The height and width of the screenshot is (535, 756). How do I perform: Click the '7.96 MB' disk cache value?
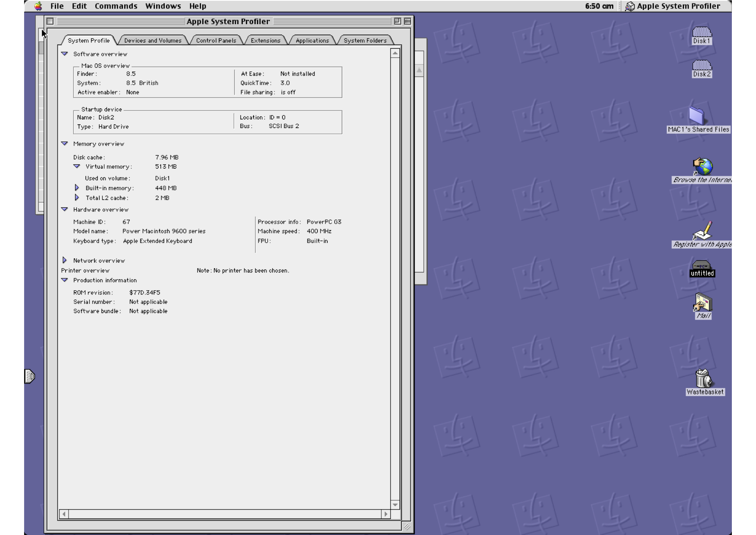[167, 157]
